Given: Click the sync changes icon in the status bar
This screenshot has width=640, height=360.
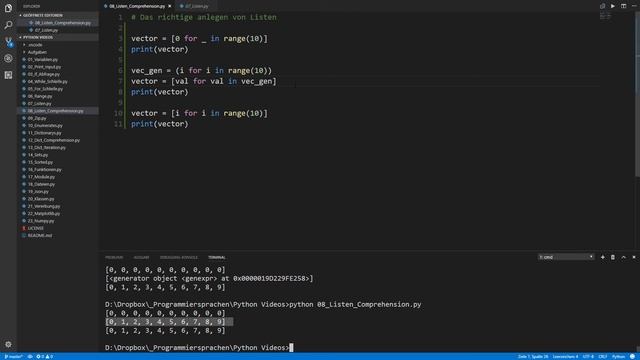Looking at the screenshot, I should point(30,356).
